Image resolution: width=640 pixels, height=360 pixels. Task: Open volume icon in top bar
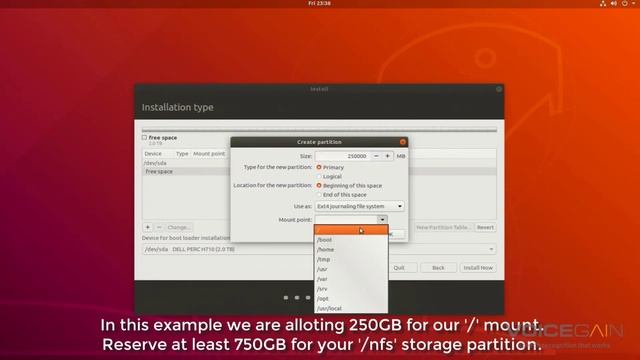pyautogui.click(x=614, y=3)
